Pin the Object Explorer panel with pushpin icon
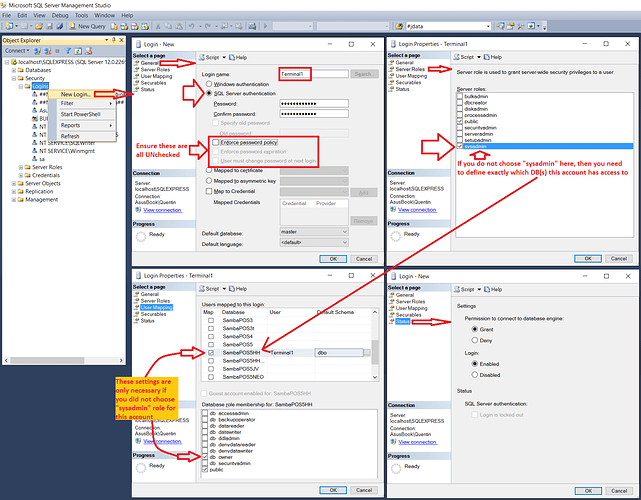The image size is (641, 500). click(114, 40)
